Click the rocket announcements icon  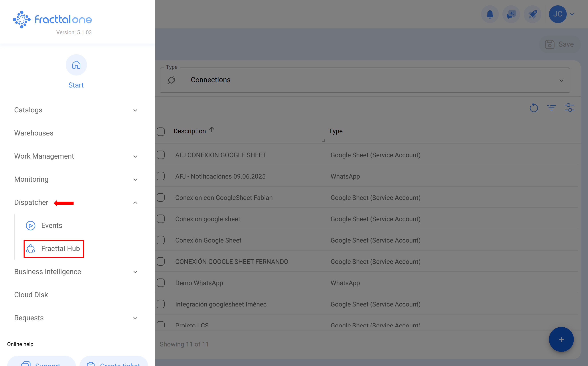point(532,14)
